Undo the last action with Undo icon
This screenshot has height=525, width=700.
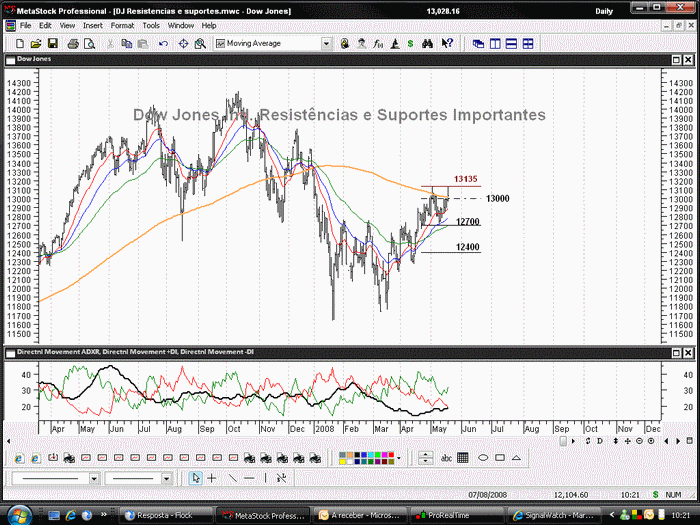point(163,44)
